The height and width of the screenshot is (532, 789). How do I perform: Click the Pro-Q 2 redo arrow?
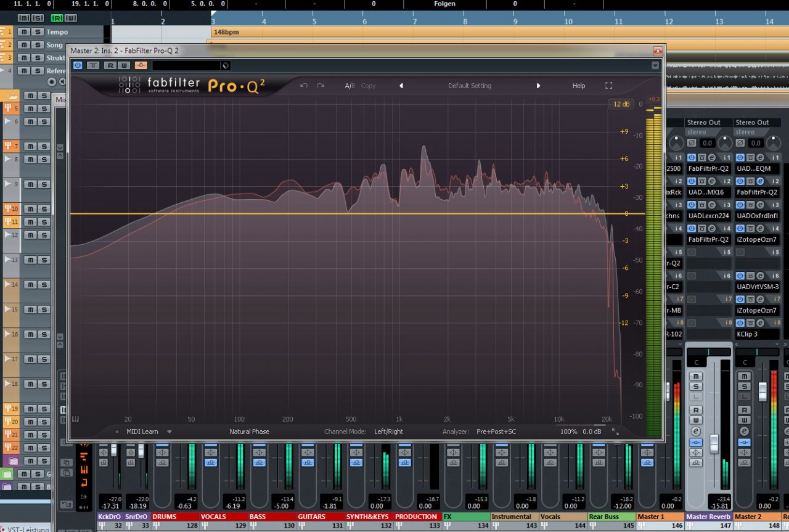(321, 86)
